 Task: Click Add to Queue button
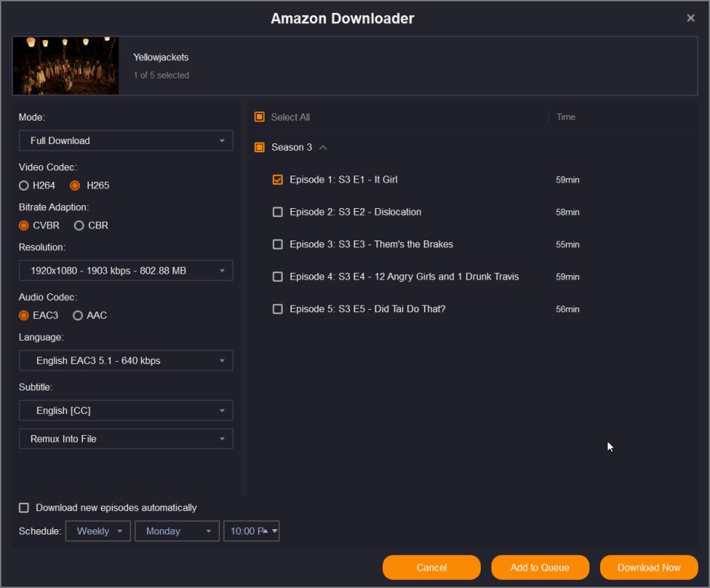point(540,568)
